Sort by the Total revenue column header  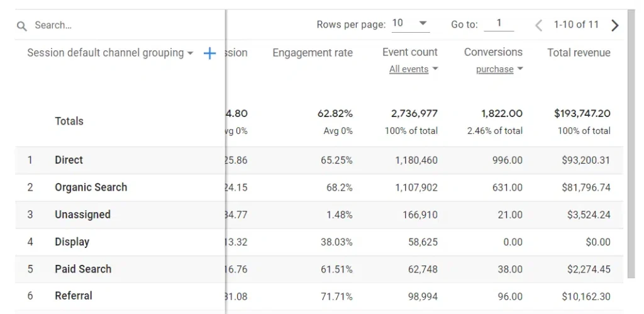point(579,53)
